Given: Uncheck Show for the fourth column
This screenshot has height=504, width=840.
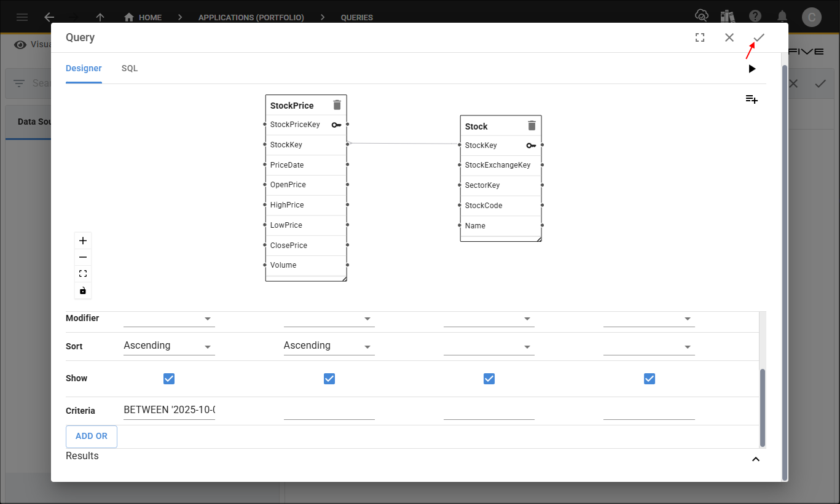Looking at the screenshot, I should (x=650, y=379).
